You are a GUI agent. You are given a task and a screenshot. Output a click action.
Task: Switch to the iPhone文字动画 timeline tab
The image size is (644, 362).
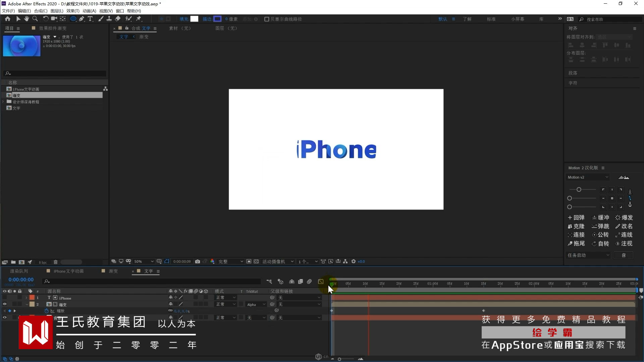(68, 271)
